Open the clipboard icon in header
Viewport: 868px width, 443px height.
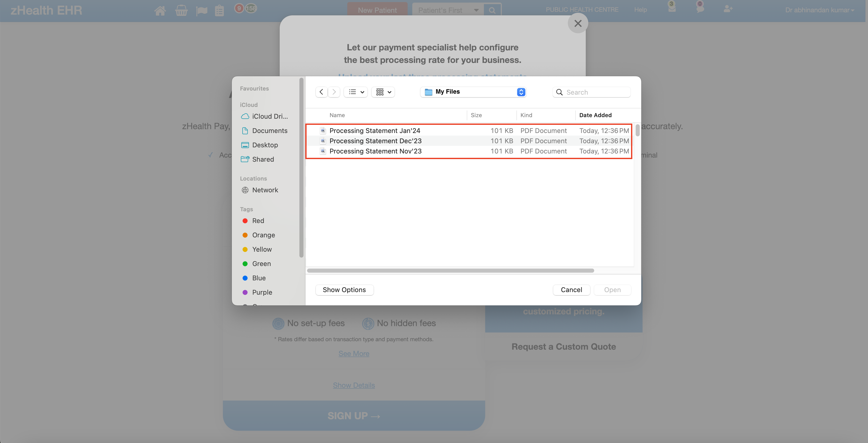point(219,11)
